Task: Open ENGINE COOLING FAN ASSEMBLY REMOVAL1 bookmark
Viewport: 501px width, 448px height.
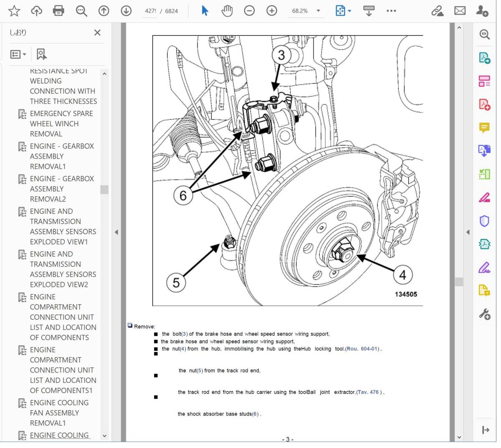Action: pyautogui.click(x=59, y=413)
